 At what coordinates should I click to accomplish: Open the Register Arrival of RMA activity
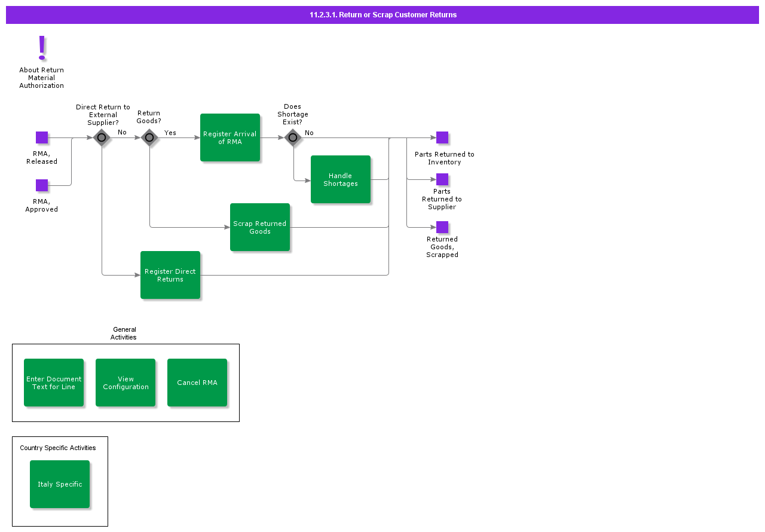click(x=230, y=137)
